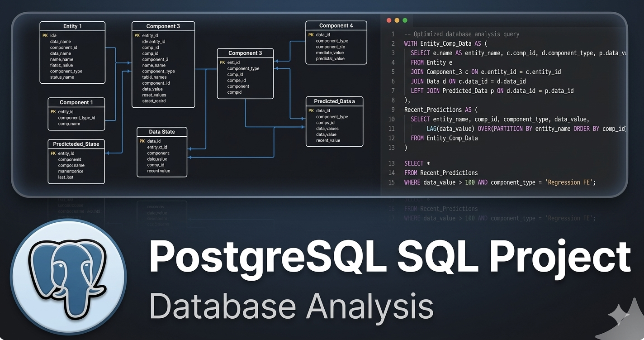The height and width of the screenshot is (340, 644).
Task: Expand the Entity 1 table header
Action: pyautogui.click(x=72, y=26)
